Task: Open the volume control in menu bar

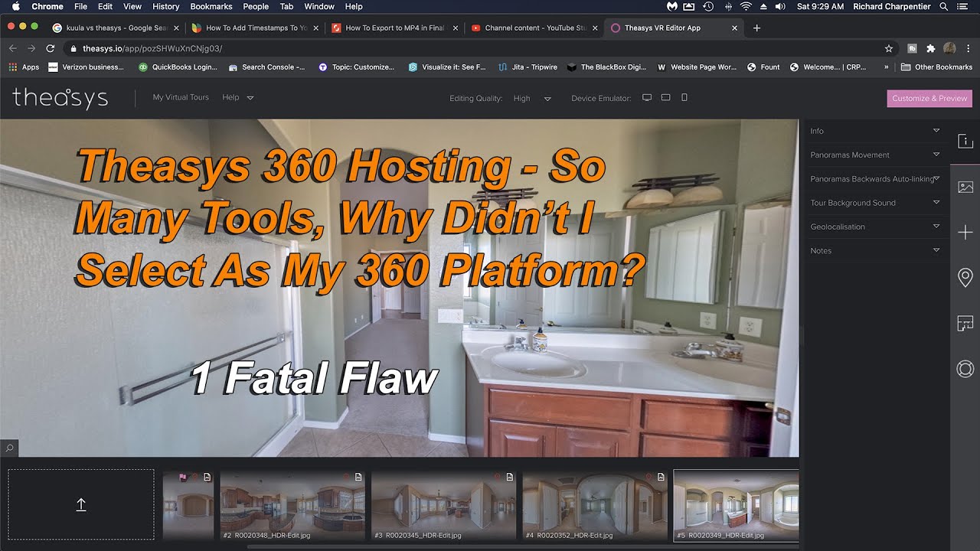Action: pos(780,6)
